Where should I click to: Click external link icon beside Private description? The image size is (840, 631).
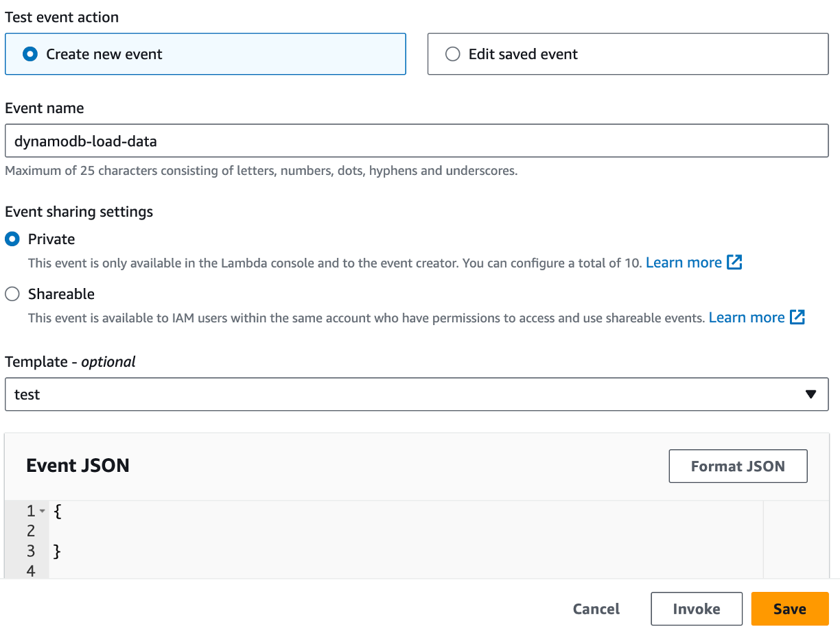click(734, 263)
